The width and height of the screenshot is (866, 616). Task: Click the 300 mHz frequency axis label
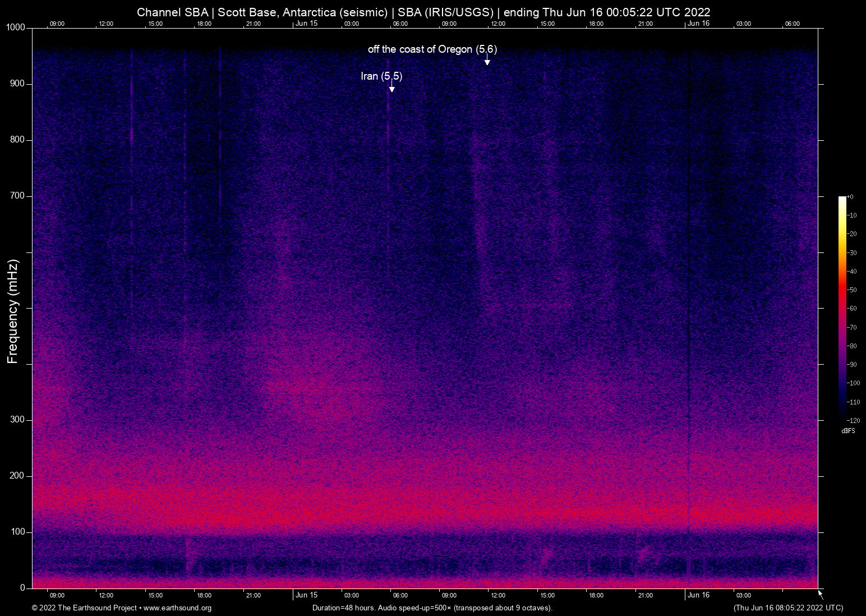click(x=17, y=420)
